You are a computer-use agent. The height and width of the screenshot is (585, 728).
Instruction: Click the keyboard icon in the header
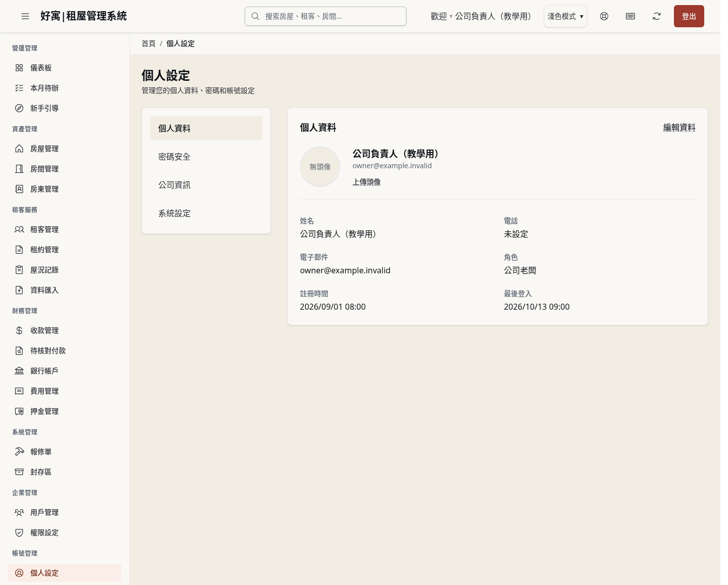click(630, 16)
